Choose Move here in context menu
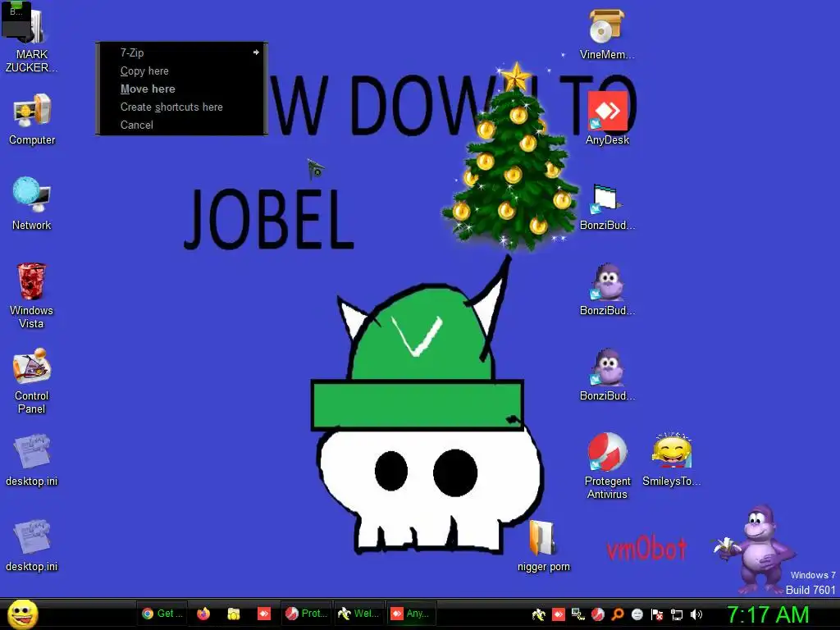 181,89
